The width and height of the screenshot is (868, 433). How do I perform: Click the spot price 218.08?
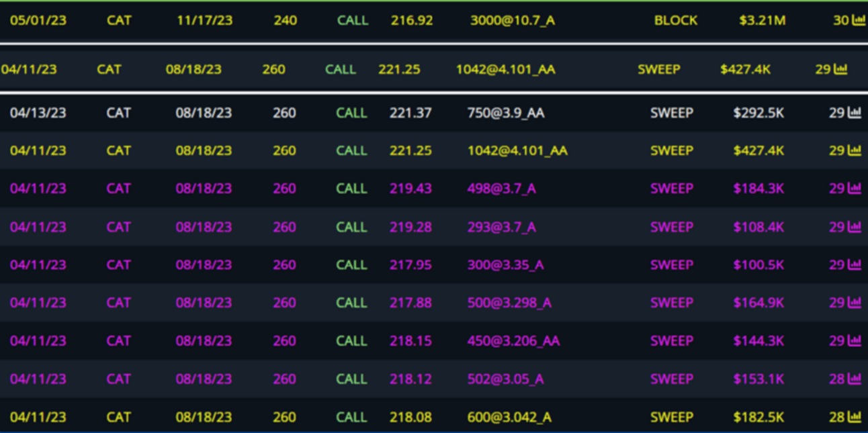click(x=410, y=417)
